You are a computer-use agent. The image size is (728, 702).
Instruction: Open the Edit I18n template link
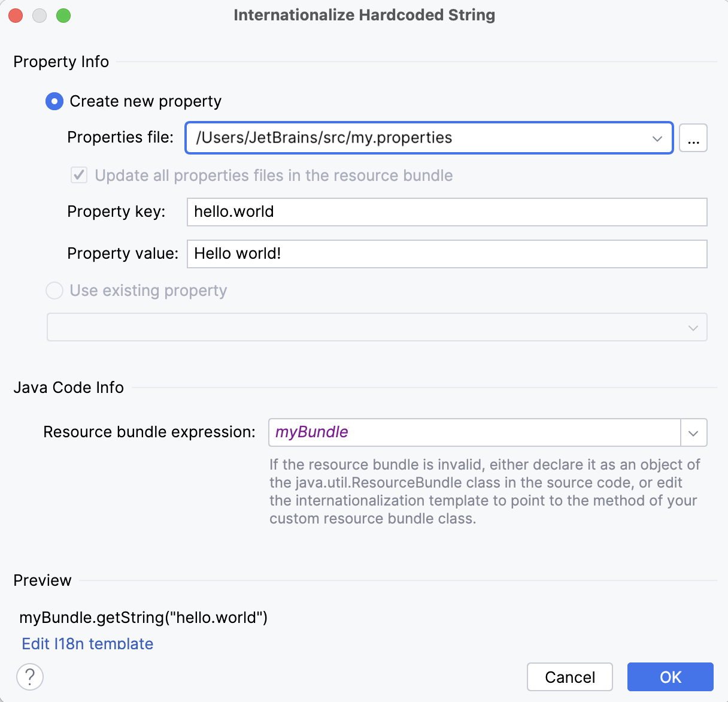(87, 643)
